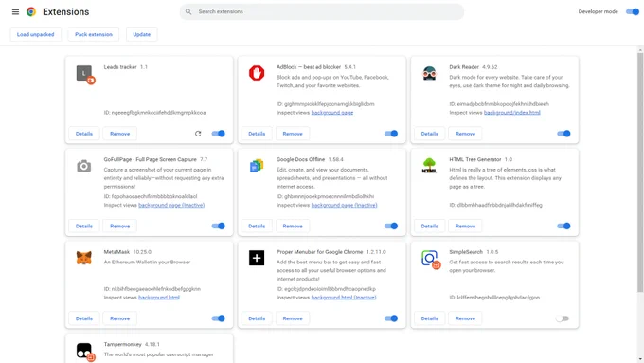Disable the HTML Tree Generator extension
Screen dimensions: 644x363
(563, 227)
